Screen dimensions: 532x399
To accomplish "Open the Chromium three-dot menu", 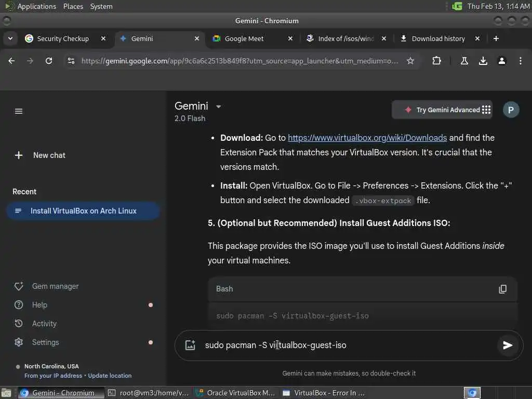I will (520, 61).
